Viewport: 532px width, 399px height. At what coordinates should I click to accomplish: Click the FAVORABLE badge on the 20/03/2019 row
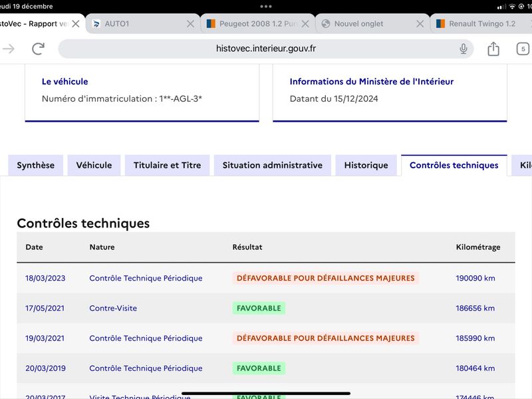point(259,368)
